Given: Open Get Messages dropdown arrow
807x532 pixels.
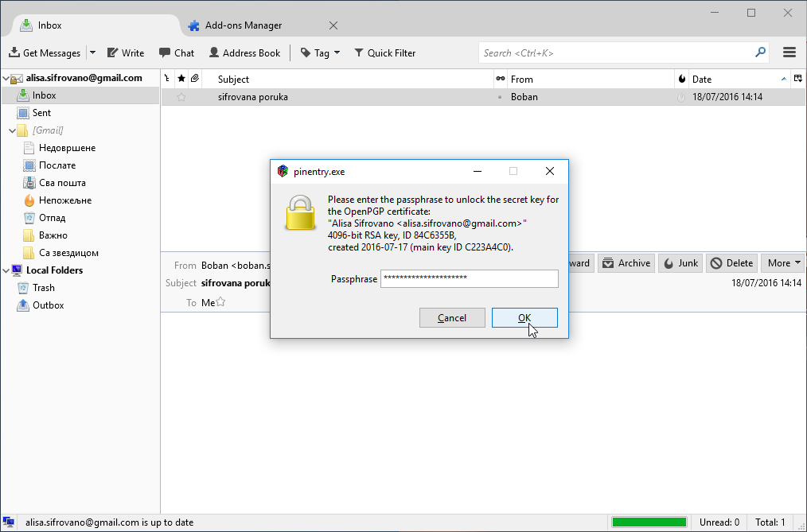Looking at the screenshot, I should click(x=92, y=52).
